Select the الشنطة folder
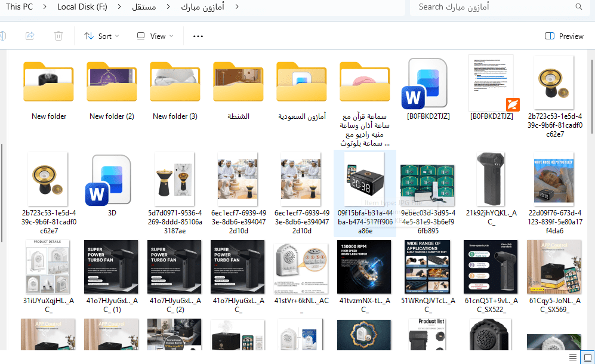This screenshot has height=364, width=595. [x=238, y=82]
